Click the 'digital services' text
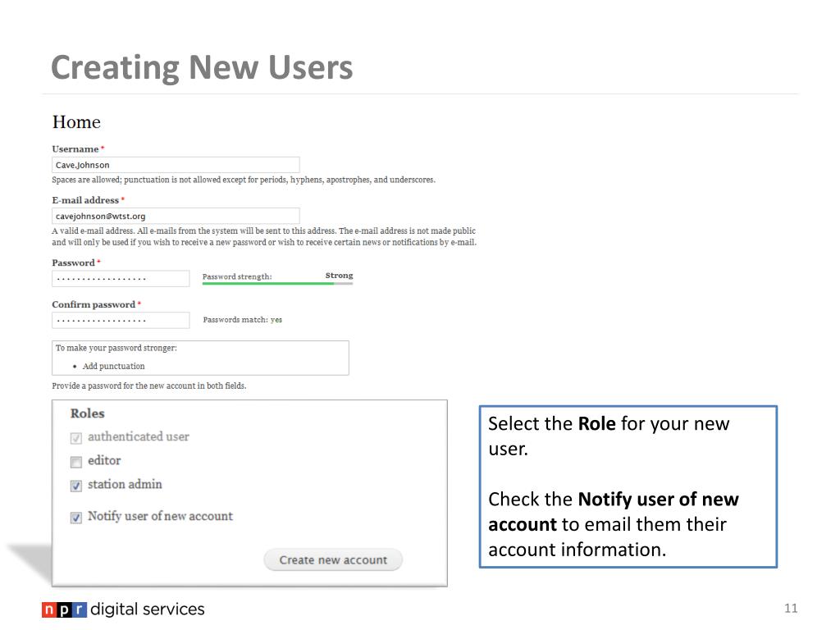The width and height of the screenshot is (840, 630). pos(148,609)
